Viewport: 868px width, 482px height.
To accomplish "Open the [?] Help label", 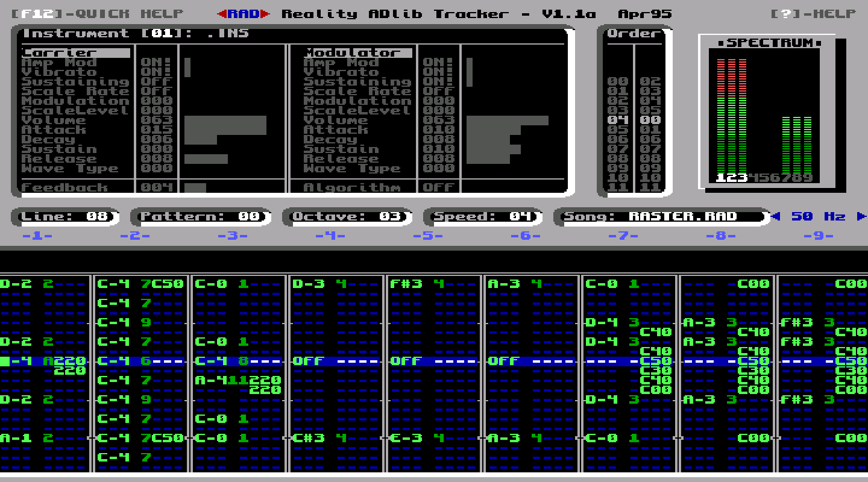I will click(814, 14).
